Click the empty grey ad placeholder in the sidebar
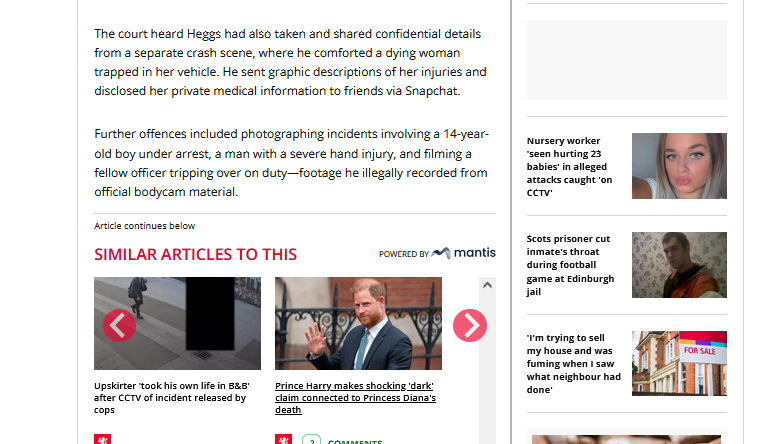Viewport: 767px width, 444px height. coord(627,60)
